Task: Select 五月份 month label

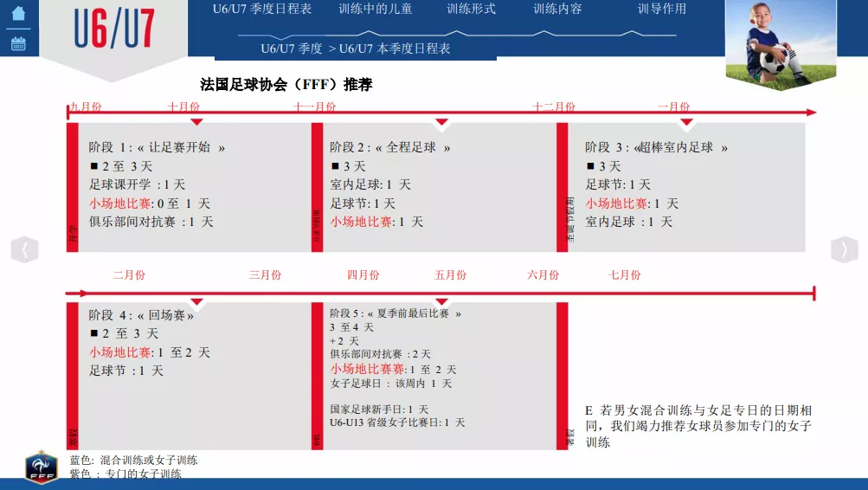Action: 451,274
